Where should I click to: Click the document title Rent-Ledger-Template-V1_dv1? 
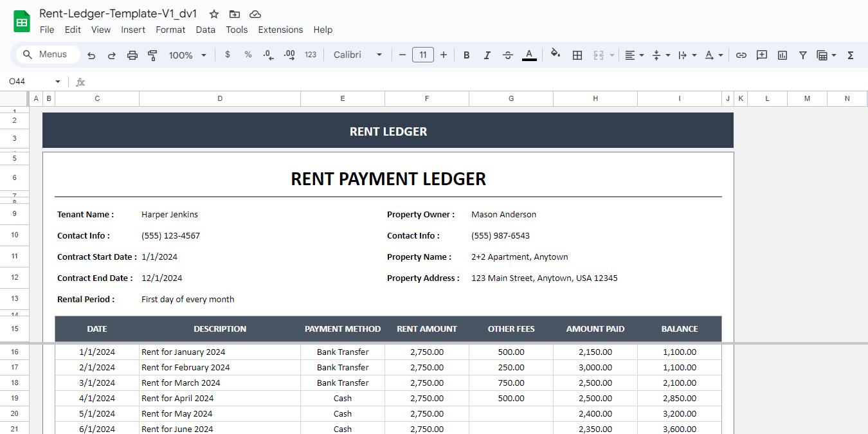118,14
